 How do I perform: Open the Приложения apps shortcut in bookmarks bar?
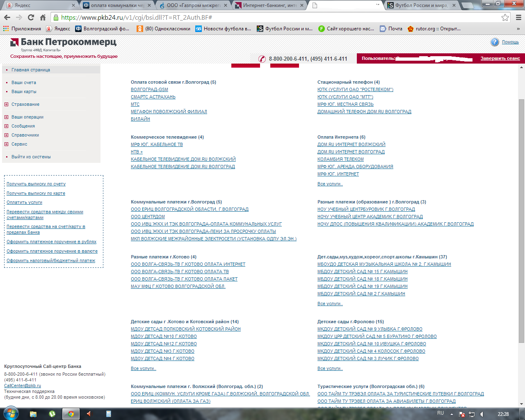22,29
